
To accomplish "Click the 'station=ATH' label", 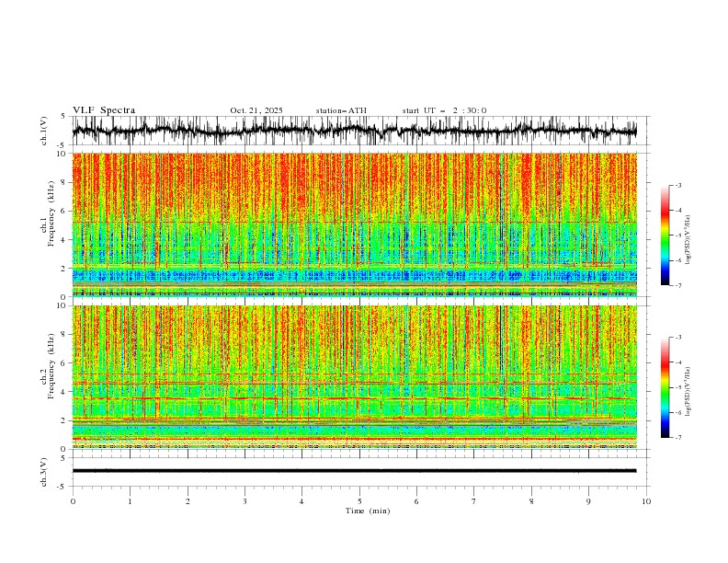I will point(341,110).
